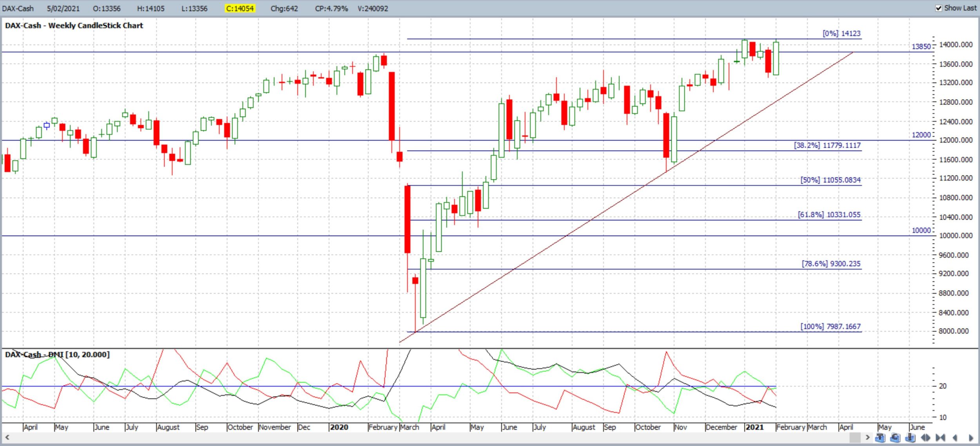Click the 14000.000 price axis label
This screenshot has width=980, height=446.
[956, 45]
